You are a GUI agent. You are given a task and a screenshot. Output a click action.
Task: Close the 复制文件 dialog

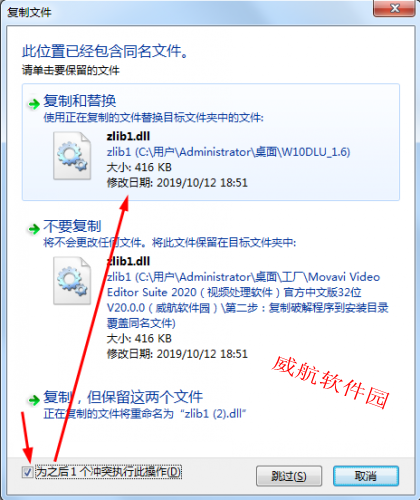pyautogui.click(x=395, y=8)
